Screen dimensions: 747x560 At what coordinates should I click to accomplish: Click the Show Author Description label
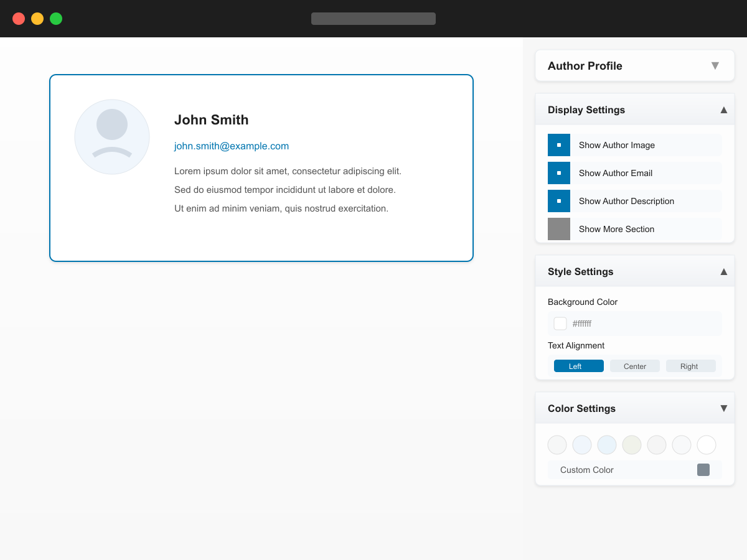tap(626, 201)
